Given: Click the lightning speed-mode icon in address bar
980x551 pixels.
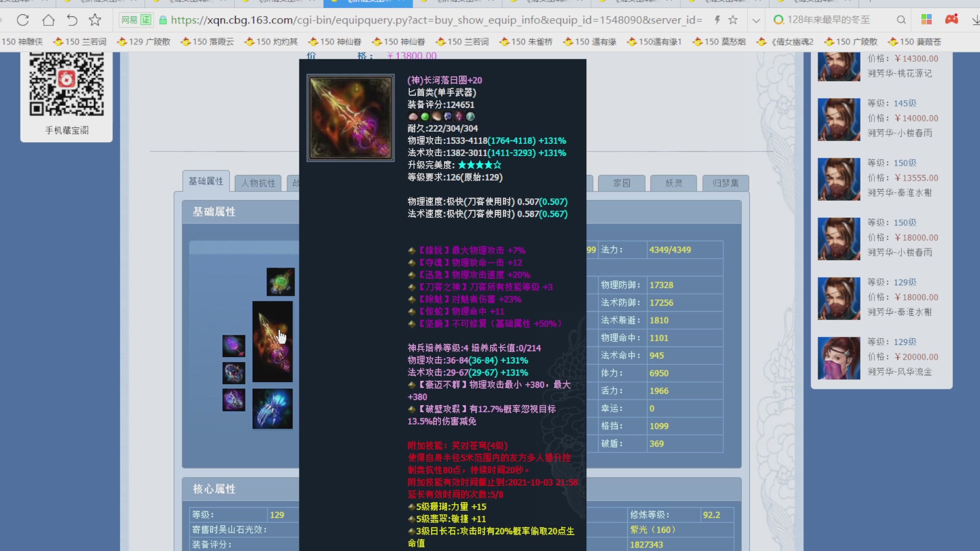Looking at the screenshot, I should pyautogui.click(x=717, y=20).
